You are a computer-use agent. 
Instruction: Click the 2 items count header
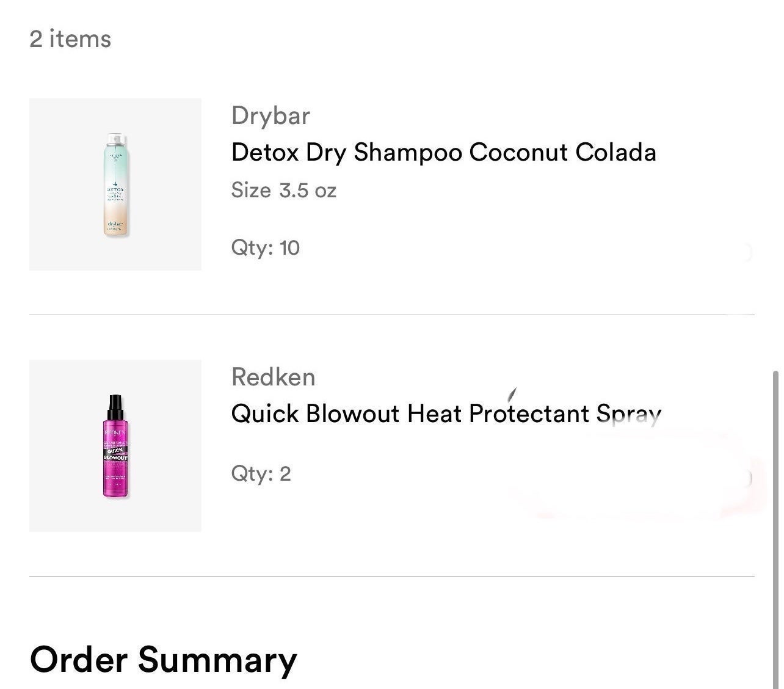click(70, 39)
